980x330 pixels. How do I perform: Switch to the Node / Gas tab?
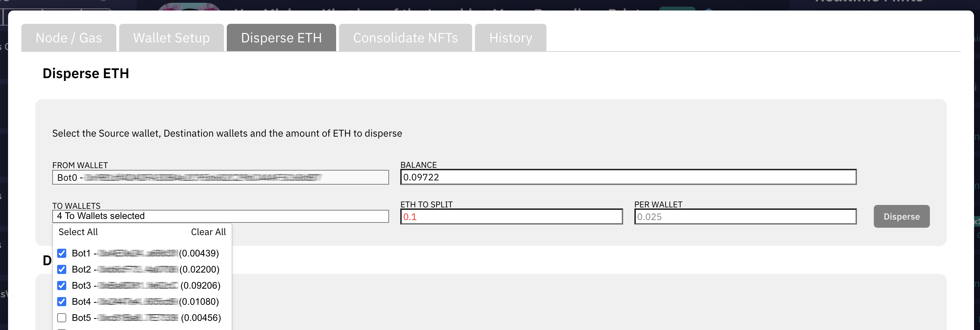(68, 38)
